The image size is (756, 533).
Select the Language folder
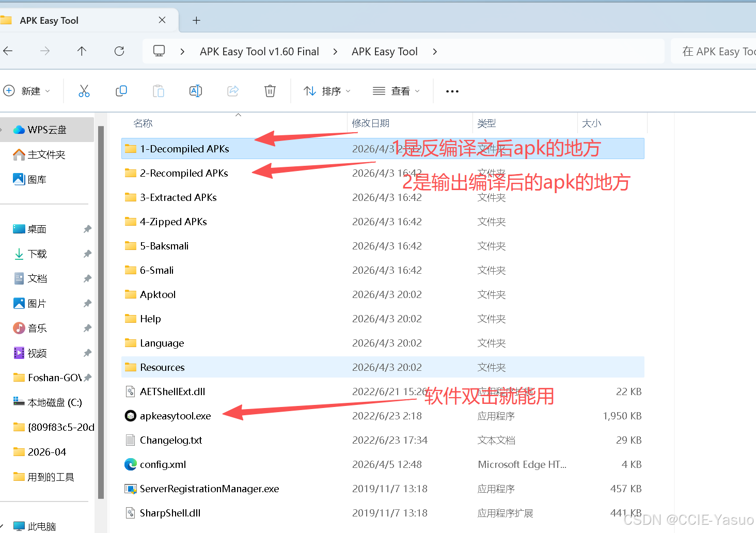(383, 343)
